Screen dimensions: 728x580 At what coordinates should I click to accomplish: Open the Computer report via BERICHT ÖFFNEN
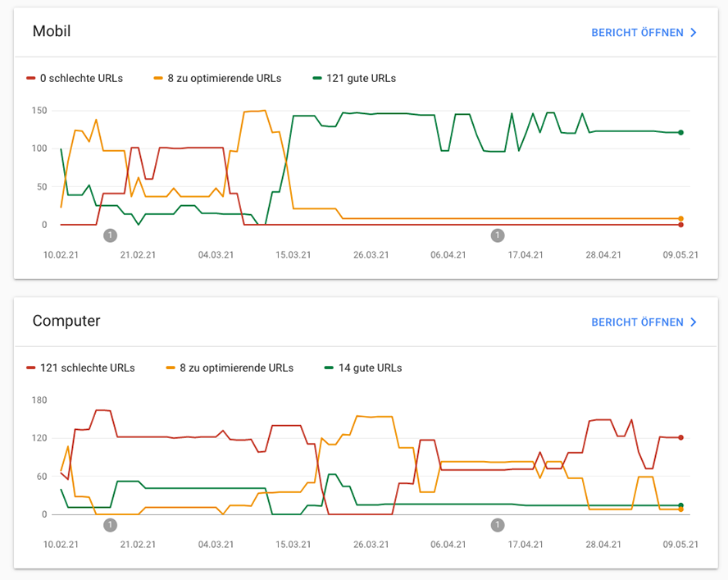click(637, 322)
